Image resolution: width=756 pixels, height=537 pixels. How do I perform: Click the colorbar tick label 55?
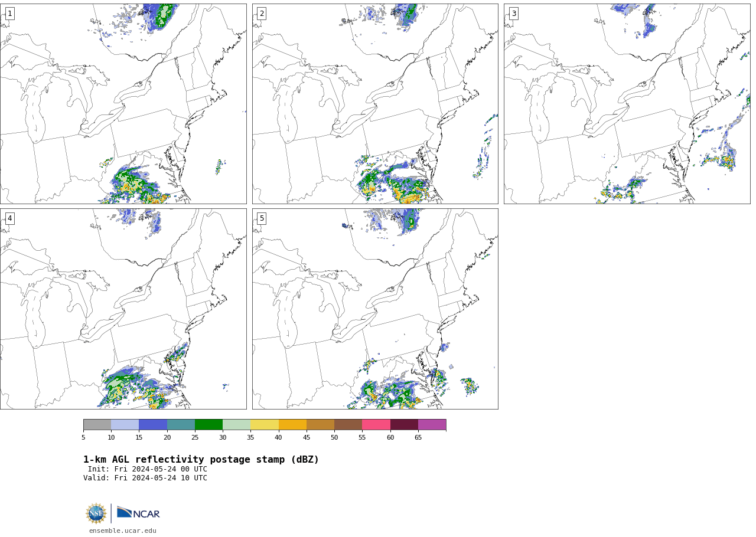click(x=362, y=437)
